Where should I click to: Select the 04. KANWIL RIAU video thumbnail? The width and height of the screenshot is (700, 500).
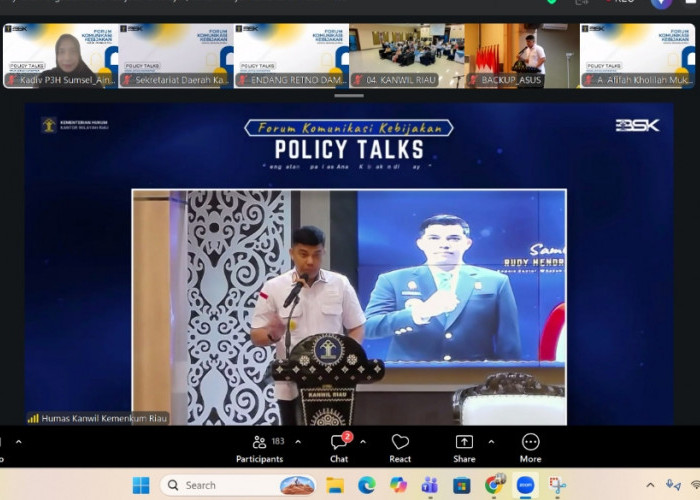tap(407, 56)
